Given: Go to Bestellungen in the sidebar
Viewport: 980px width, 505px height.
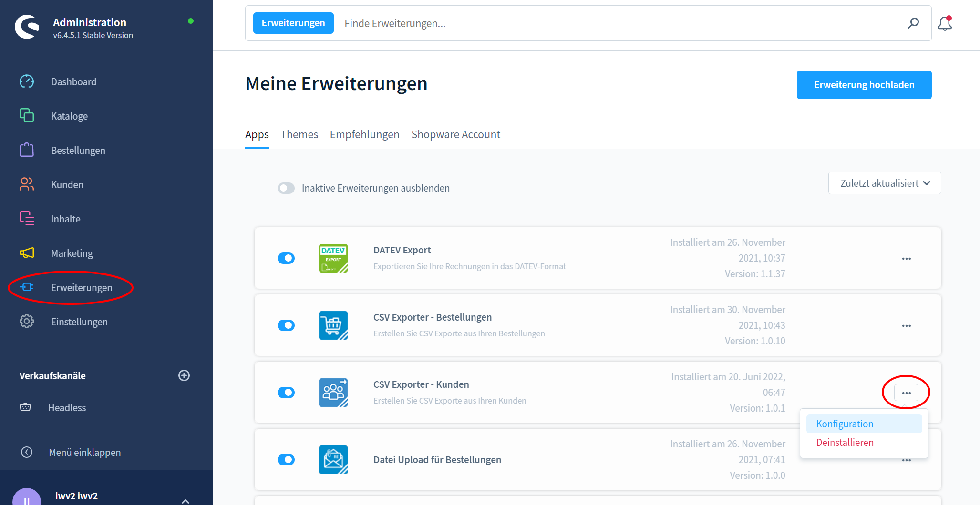Looking at the screenshot, I should tap(78, 151).
